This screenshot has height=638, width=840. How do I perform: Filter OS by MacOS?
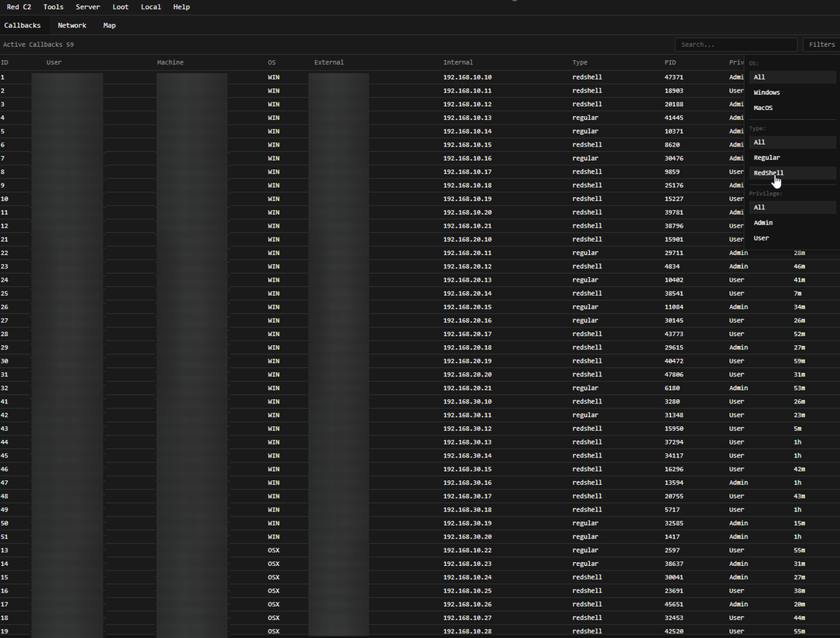[792, 108]
